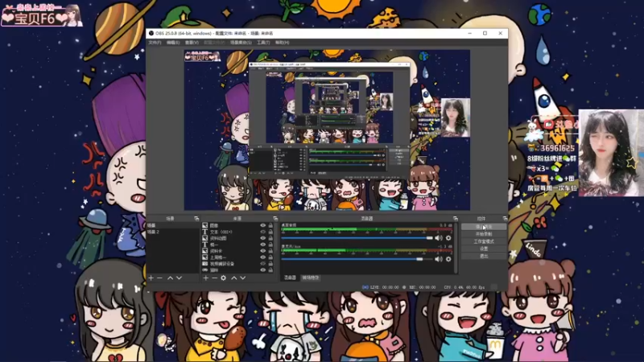Move scene down with the arrow
This screenshot has width=644, height=362.
pyautogui.click(x=179, y=278)
